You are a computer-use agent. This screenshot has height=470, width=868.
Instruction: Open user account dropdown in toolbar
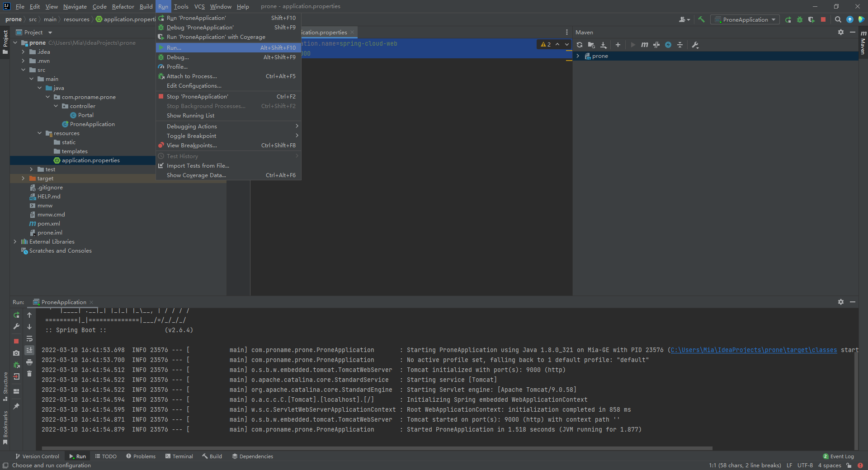coord(684,19)
